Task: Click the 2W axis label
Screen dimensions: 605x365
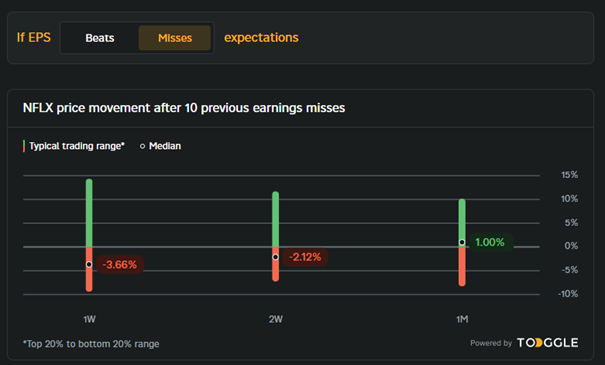Action: point(276,319)
